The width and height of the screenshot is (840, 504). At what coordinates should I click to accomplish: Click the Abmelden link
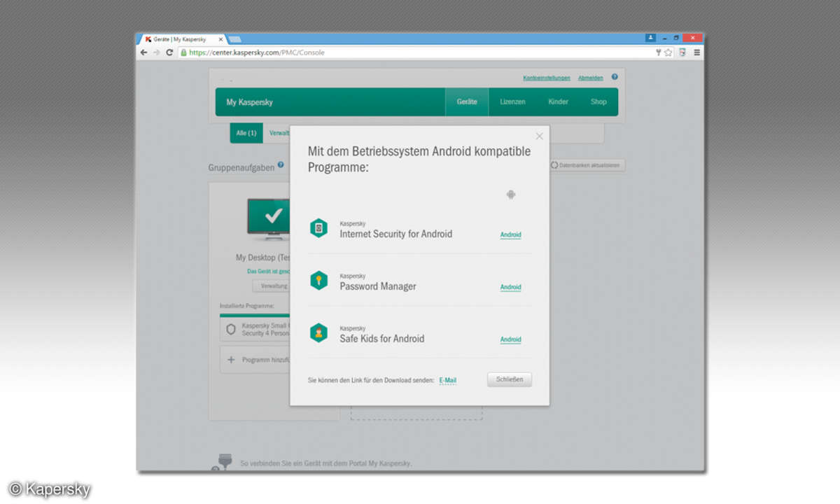tap(591, 78)
